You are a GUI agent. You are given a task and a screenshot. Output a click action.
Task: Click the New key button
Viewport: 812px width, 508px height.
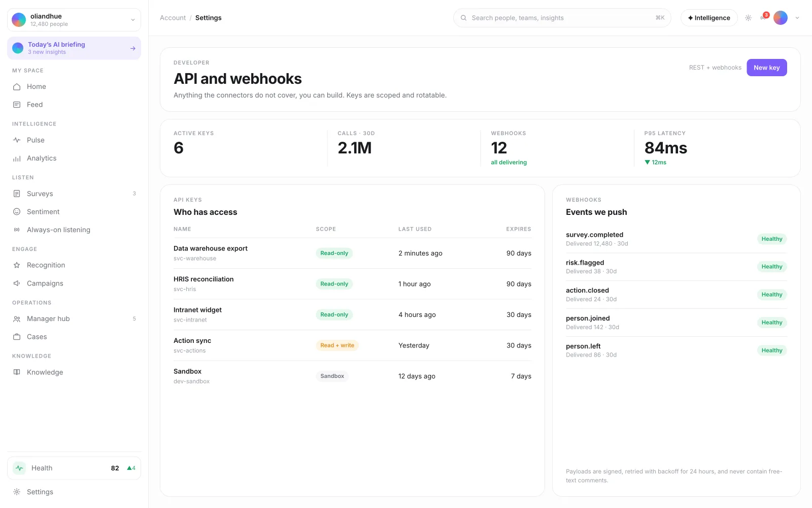tap(766, 68)
